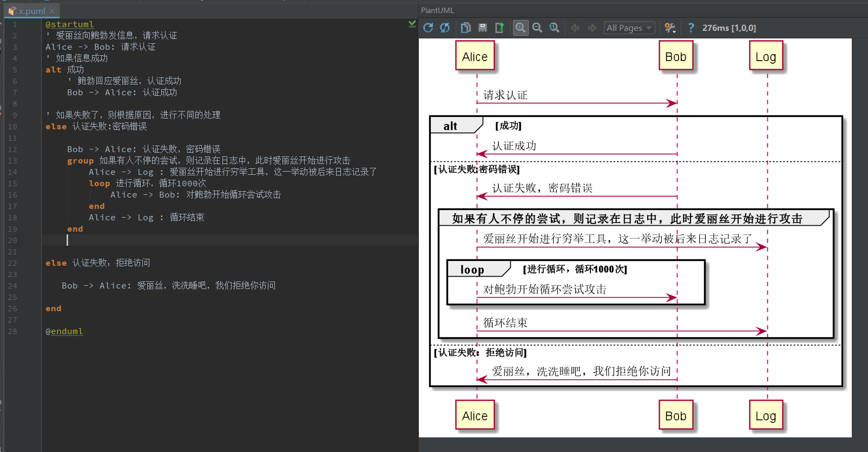This screenshot has height=452, width=868.
Task: Click the green inspection checkmark indicator
Action: coord(412,24)
